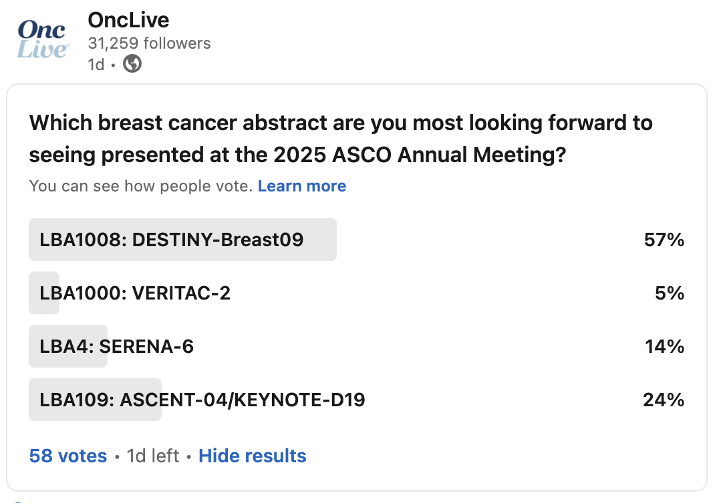Click the poll question heading text

tap(341, 139)
